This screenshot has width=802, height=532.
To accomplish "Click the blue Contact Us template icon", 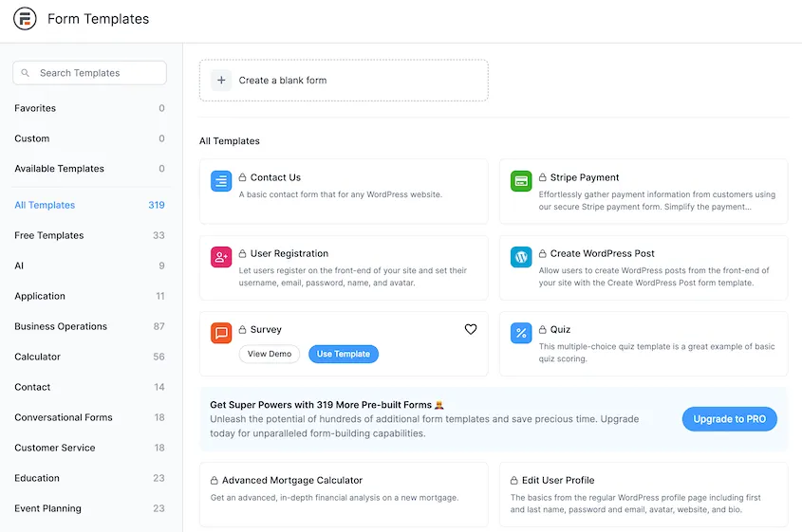I will coord(221,181).
